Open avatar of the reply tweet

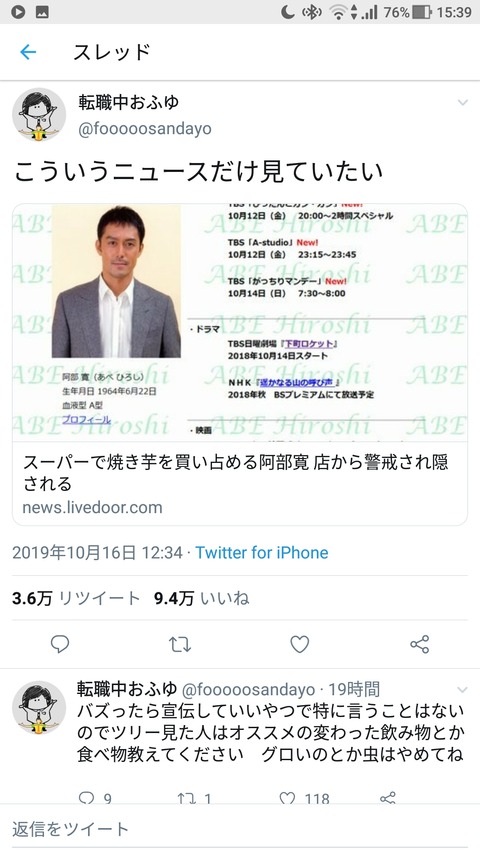[x=39, y=708]
